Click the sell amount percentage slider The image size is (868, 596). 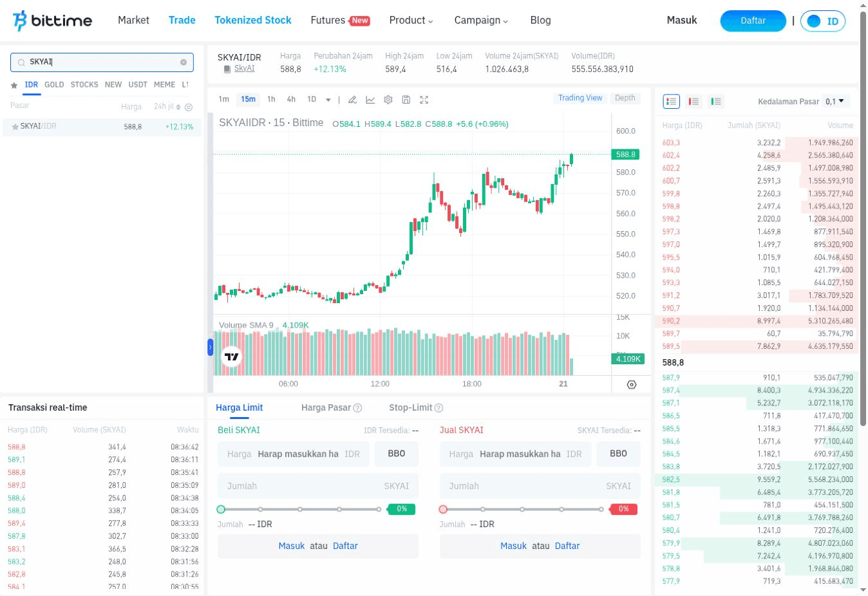[522, 509]
